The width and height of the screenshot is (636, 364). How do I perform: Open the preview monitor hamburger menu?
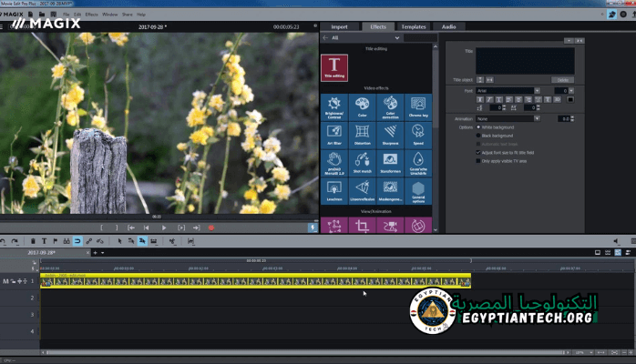2,26
